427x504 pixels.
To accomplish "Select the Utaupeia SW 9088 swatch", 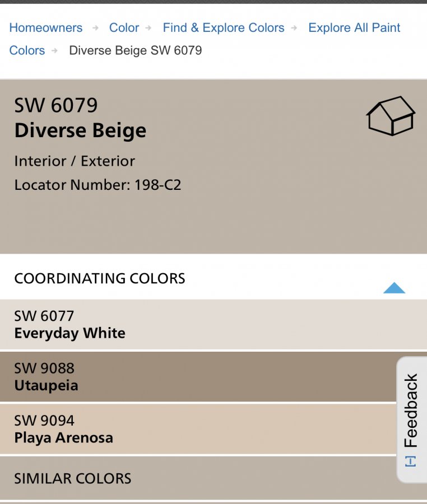I will [198, 377].
